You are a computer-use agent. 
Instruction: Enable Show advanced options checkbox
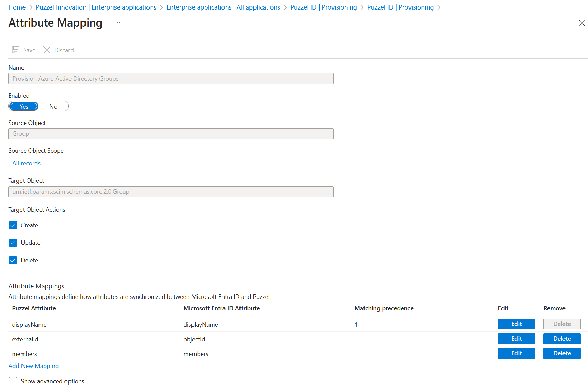point(13,381)
